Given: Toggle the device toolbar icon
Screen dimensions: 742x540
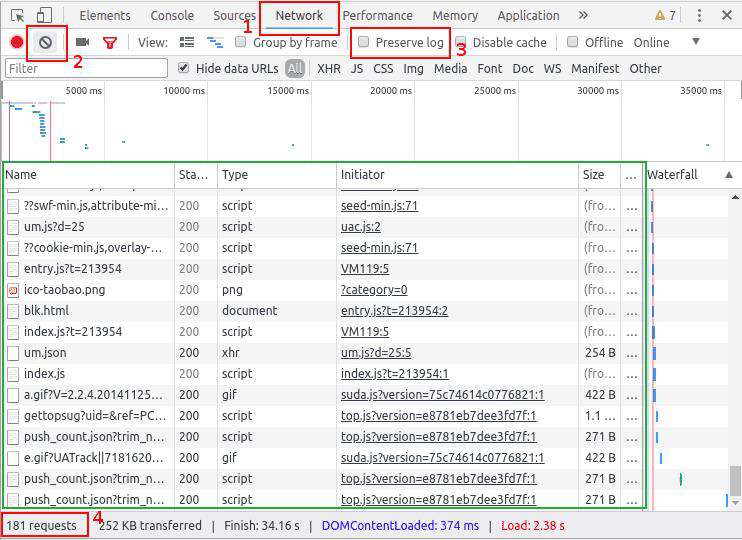Looking at the screenshot, I should (x=44, y=16).
